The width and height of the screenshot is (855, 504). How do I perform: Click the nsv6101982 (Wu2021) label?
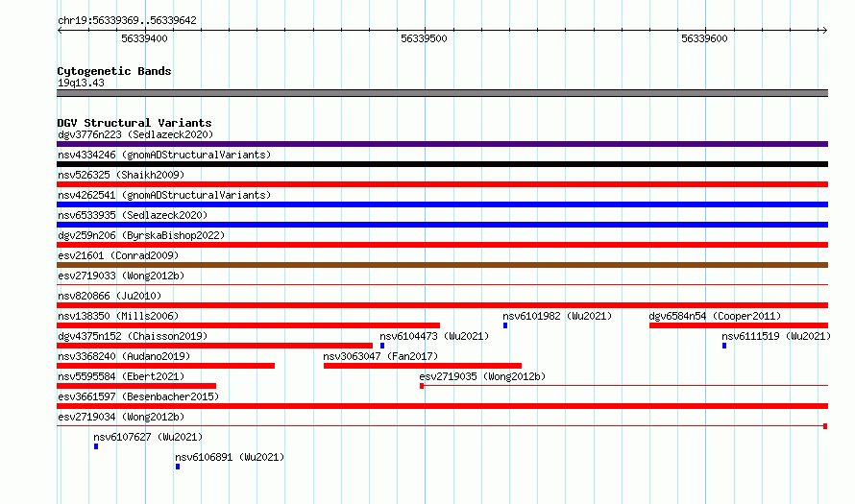point(557,316)
